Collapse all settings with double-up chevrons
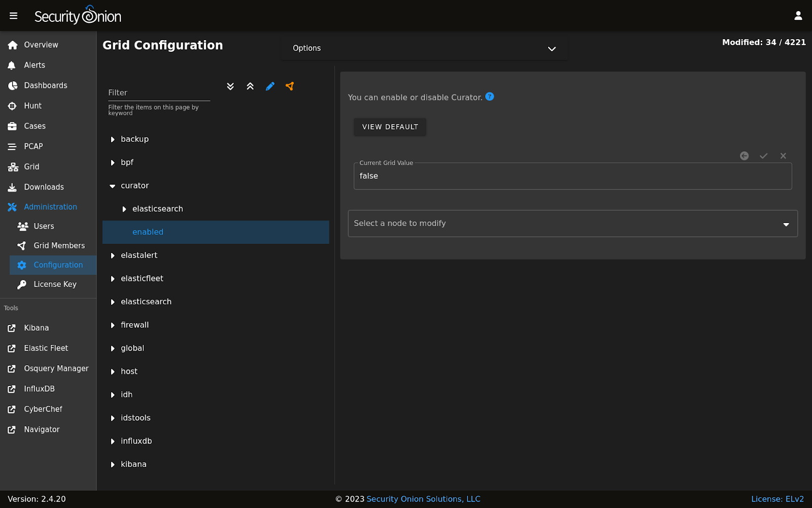 point(250,86)
